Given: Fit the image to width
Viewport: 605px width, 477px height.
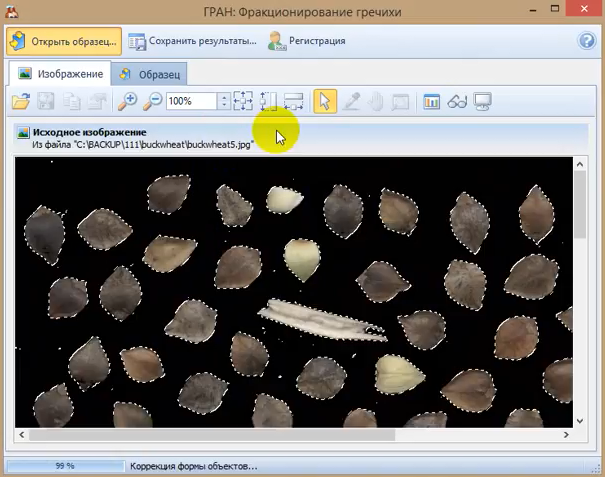Looking at the screenshot, I should pos(294,101).
